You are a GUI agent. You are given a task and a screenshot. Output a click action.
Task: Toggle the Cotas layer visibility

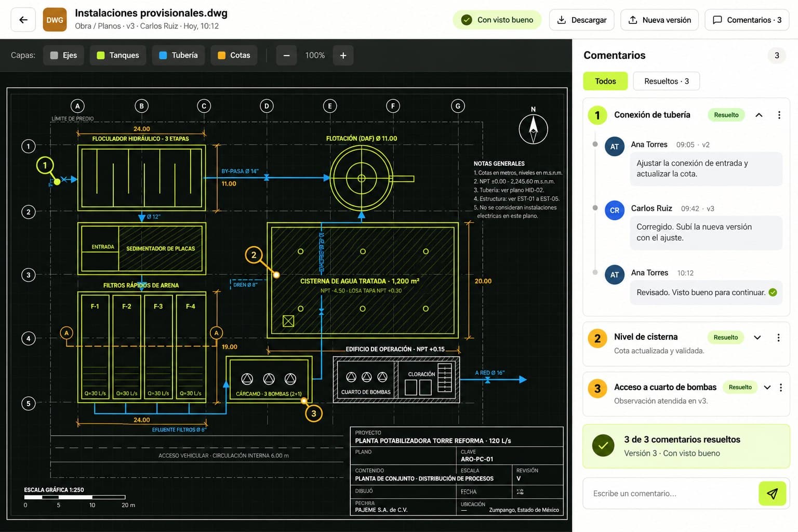(234, 55)
